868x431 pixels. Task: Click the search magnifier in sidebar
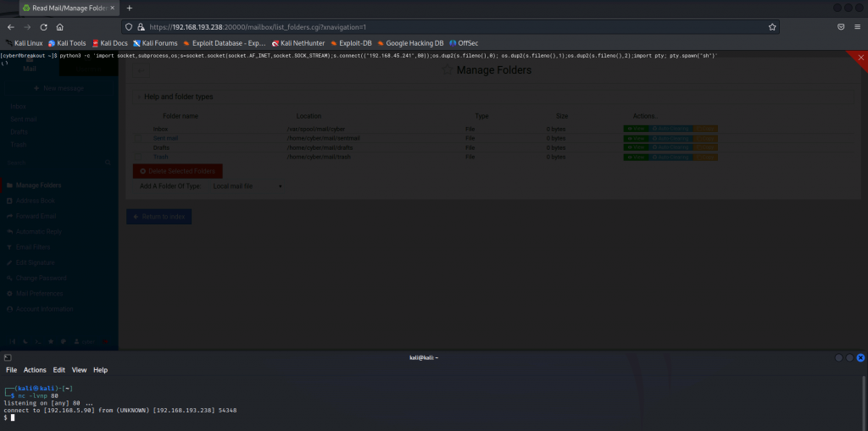click(x=108, y=163)
